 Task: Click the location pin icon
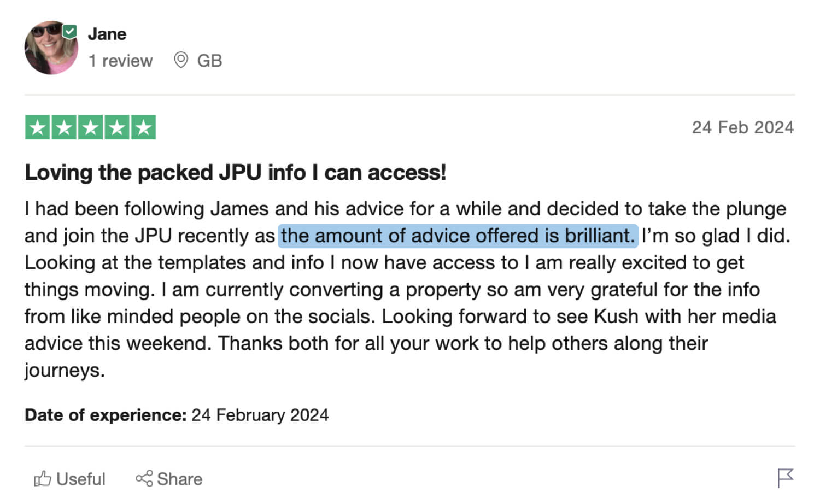tap(180, 60)
